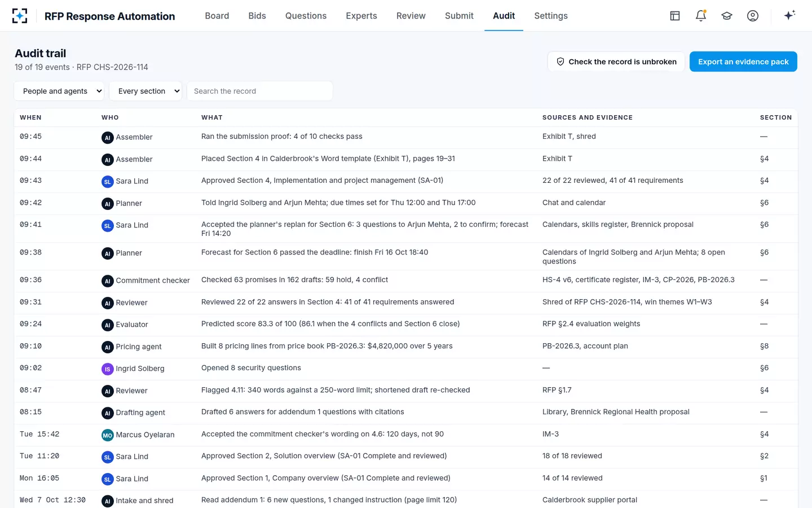
Task: Select the 'Ran the submission proof' entry
Action: click(x=282, y=137)
